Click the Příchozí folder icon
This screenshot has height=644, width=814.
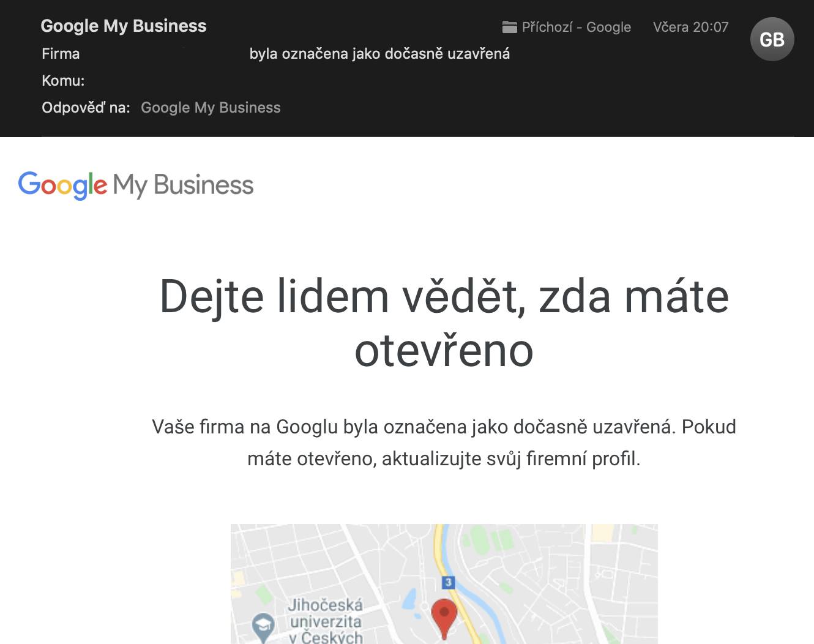pyautogui.click(x=509, y=27)
